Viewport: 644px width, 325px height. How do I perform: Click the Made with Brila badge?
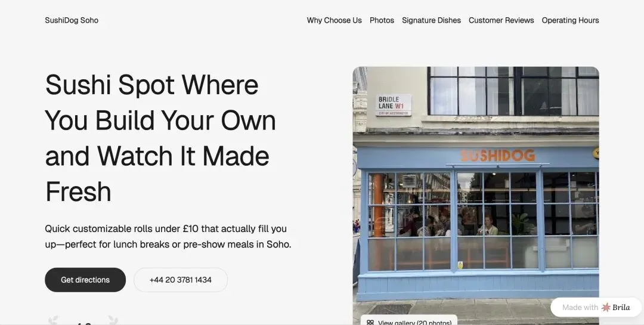(596, 307)
